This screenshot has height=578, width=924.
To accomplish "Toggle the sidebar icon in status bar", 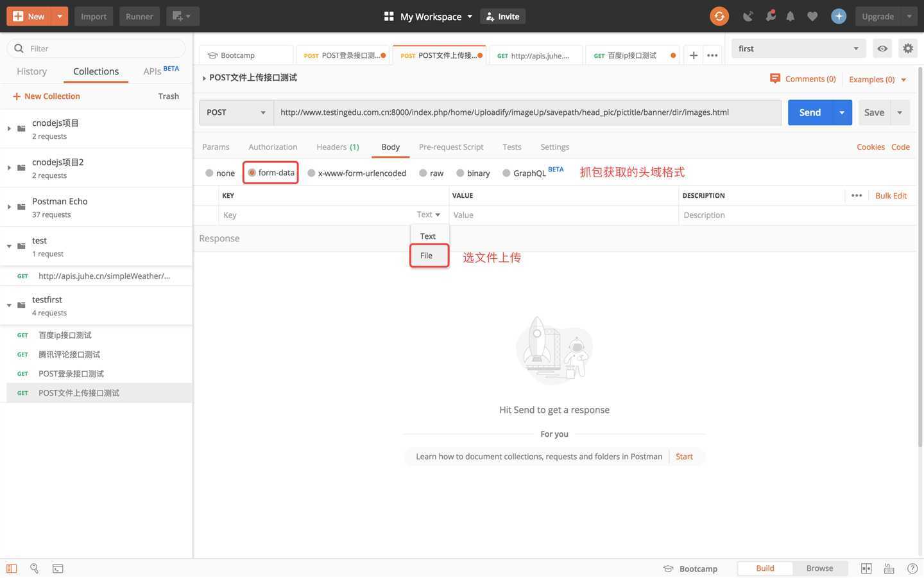I will tap(12, 568).
